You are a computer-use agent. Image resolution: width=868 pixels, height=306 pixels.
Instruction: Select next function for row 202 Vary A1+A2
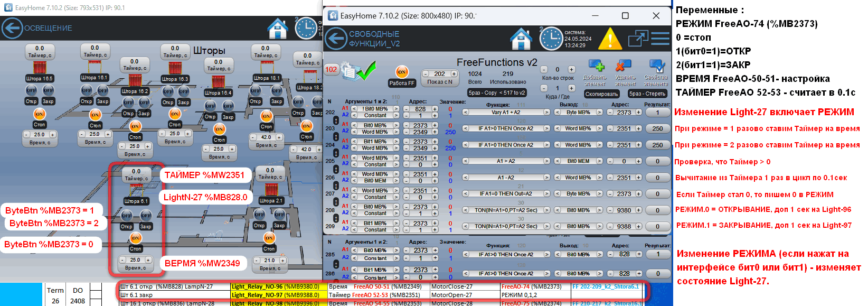point(546,113)
